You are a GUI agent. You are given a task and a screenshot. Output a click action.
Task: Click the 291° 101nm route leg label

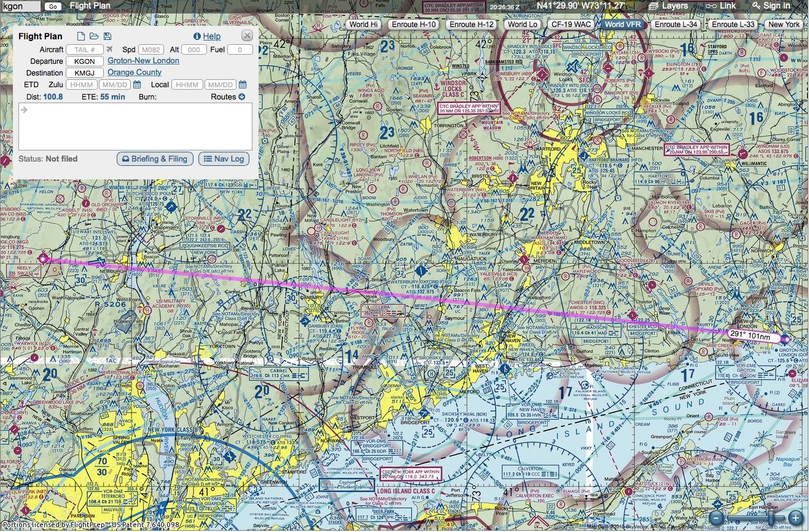coord(753,335)
